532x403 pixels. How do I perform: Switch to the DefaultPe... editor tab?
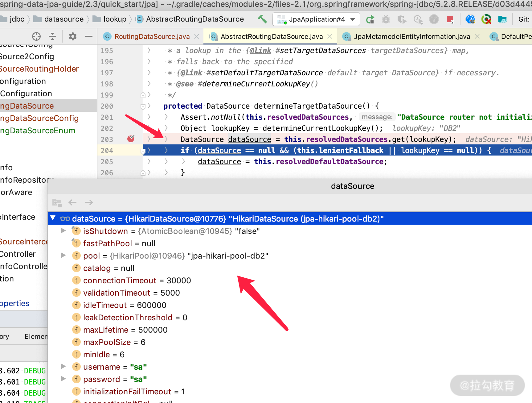coord(511,36)
